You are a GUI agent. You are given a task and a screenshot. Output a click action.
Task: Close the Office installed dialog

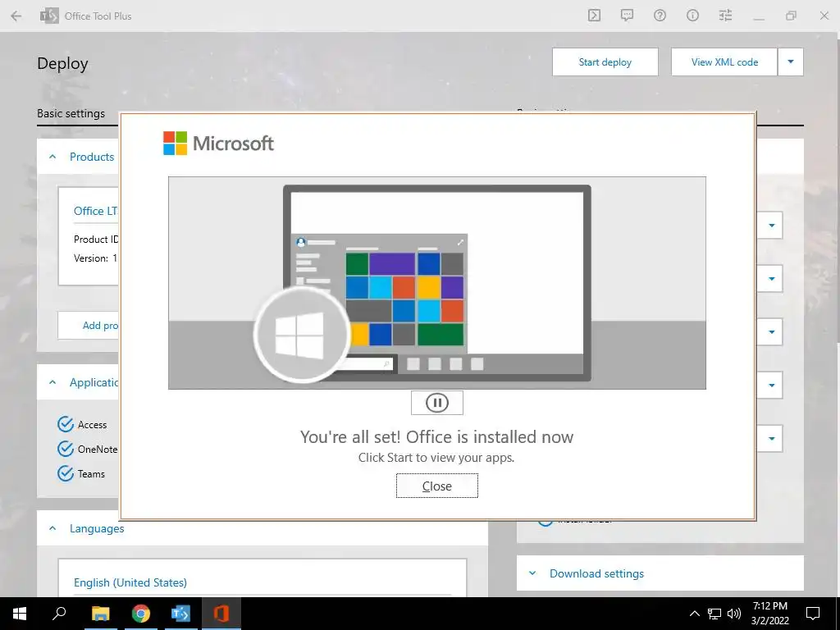[436, 486]
